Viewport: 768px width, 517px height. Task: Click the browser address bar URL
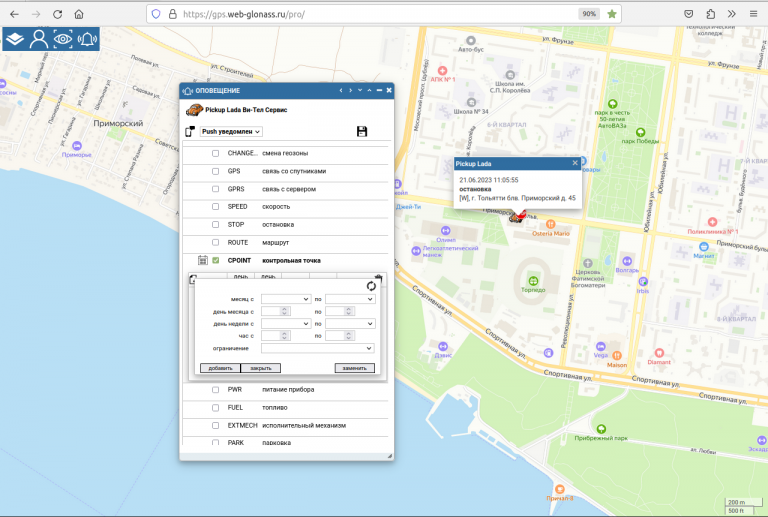coord(244,14)
